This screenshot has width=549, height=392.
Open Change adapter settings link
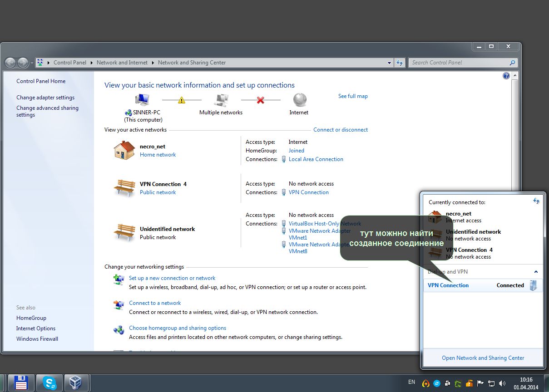45,98
